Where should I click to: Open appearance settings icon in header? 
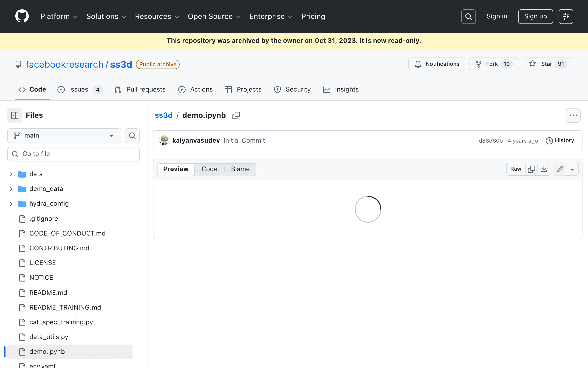(x=566, y=17)
